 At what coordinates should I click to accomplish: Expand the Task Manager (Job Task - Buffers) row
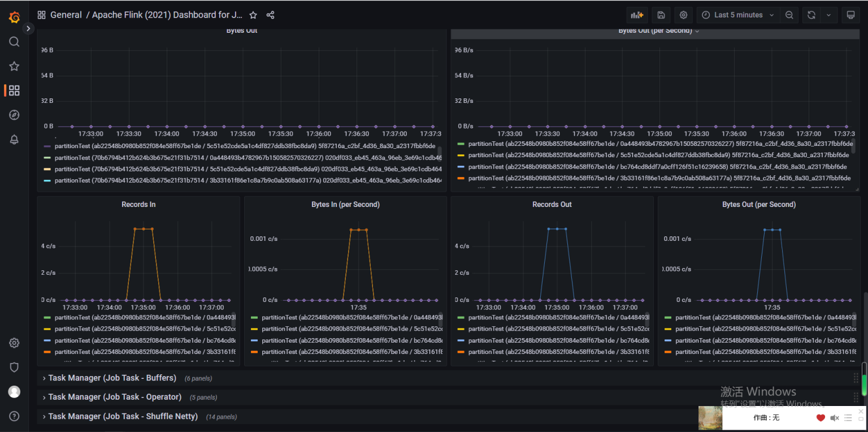click(112, 378)
